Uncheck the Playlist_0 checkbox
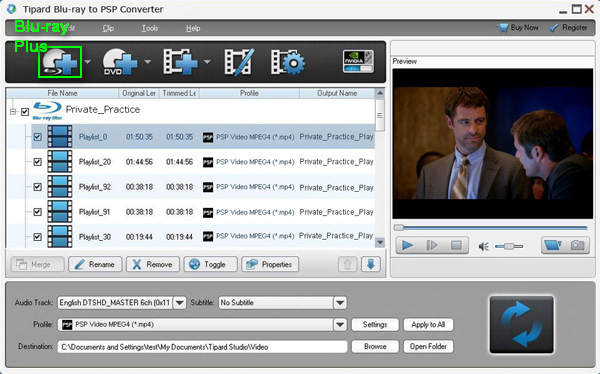600x374 pixels. coord(38,137)
